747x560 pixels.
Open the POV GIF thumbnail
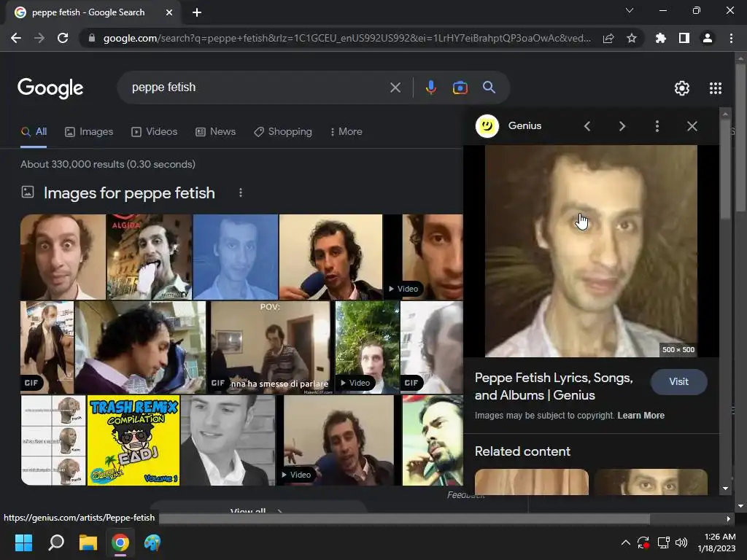click(x=270, y=347)
